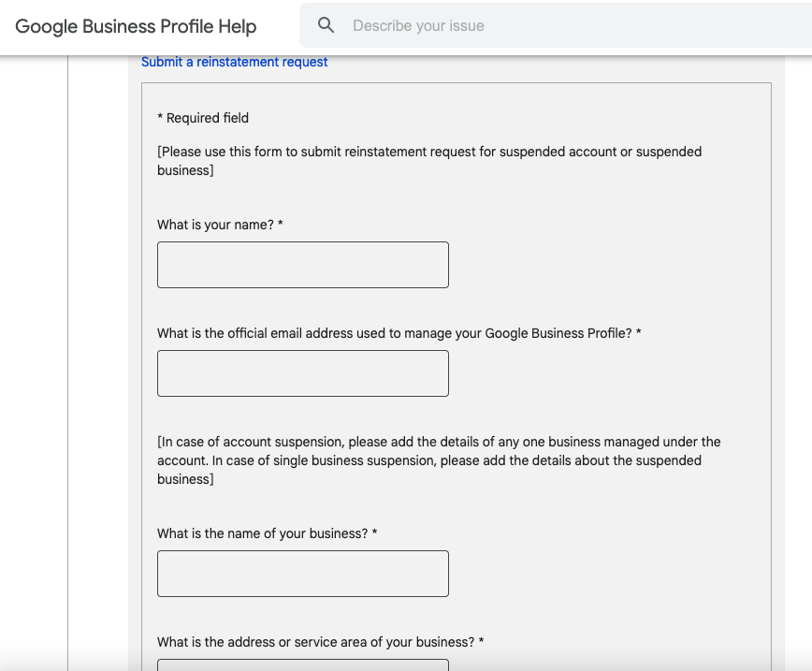Click the "What is your name?" text field
812x671 pixels.
point(302,265)
